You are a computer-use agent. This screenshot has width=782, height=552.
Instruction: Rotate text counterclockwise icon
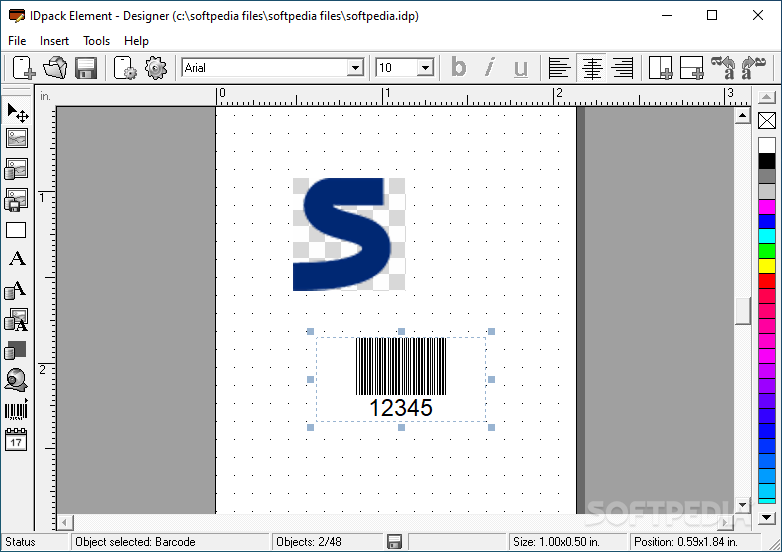click(x=723, y=67)
